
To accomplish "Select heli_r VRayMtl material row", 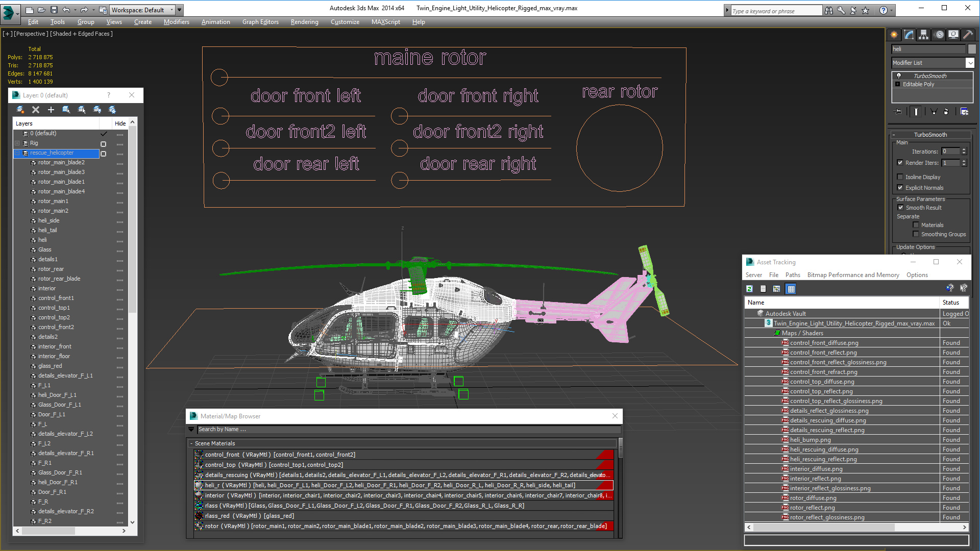I will [x=404, y=485].
